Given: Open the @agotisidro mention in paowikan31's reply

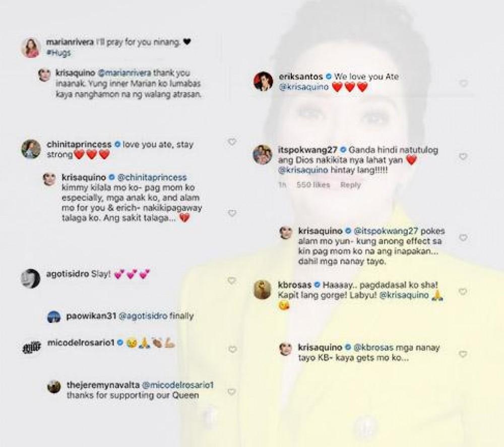Looking at the screenshot, I should pos(143,316).
